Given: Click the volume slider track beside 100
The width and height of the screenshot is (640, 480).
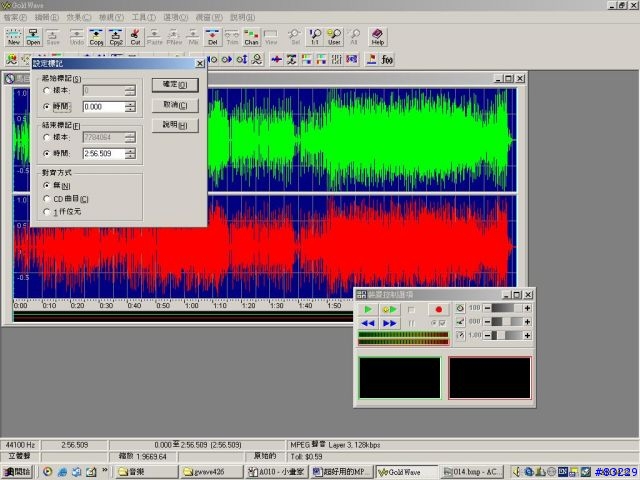Looking at the screenshot, I should coord(507,308).
